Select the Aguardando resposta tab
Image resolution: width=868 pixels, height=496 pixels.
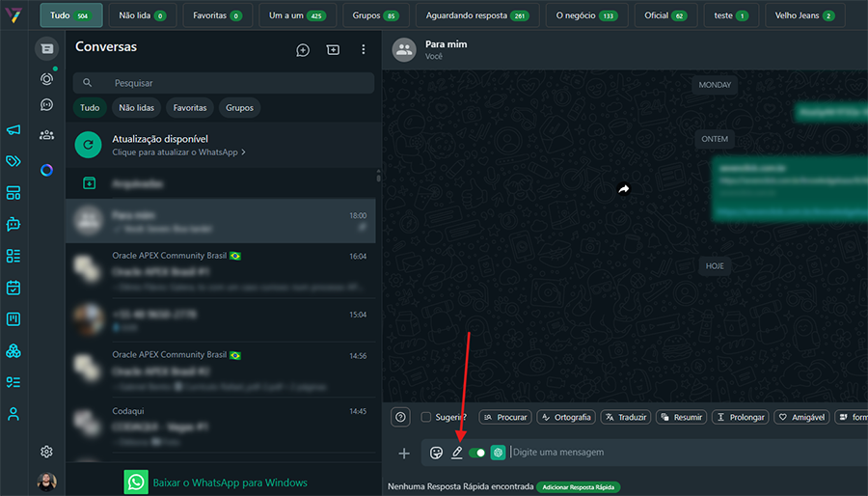476,15
